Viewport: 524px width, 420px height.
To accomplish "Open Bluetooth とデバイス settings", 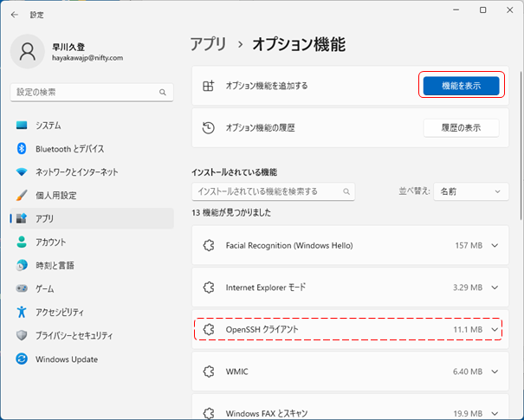I will click(x=71, y=149).
